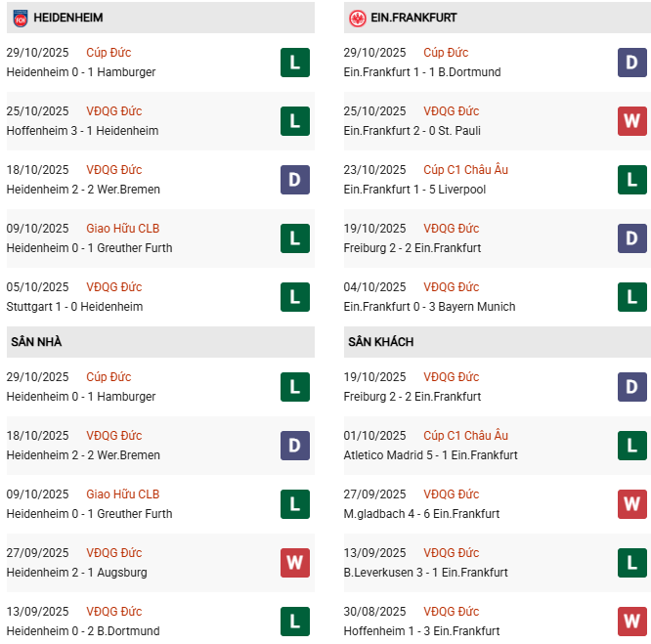The image size is (651, 644).
Task: Click win badge for Hoffenheim 1 - 3 Ein.Frankfurt
Action: (x=632, y=622)
